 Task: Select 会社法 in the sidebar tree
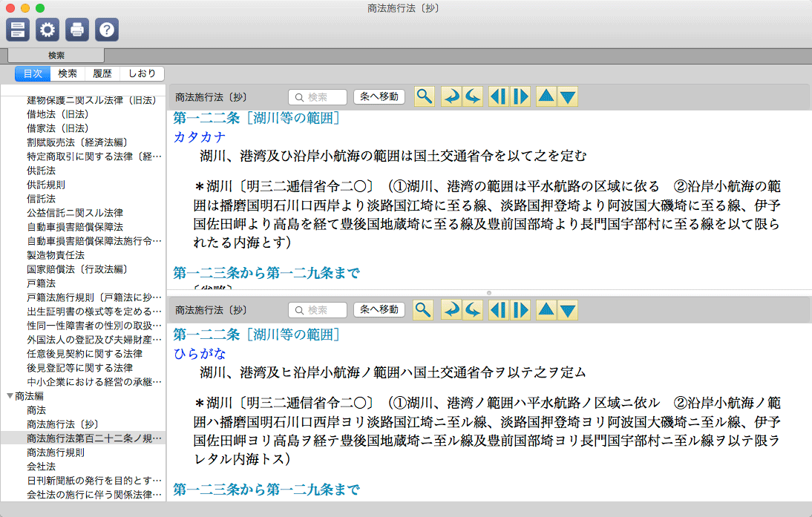point(41,467)
